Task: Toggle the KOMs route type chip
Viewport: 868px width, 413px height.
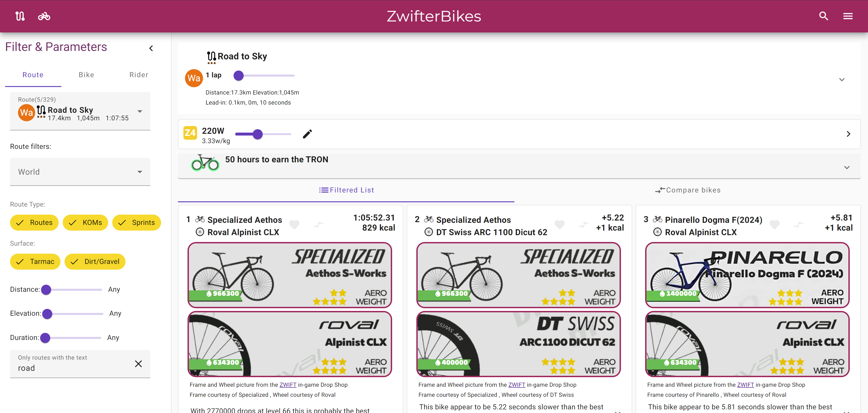Action: point(85,223)
